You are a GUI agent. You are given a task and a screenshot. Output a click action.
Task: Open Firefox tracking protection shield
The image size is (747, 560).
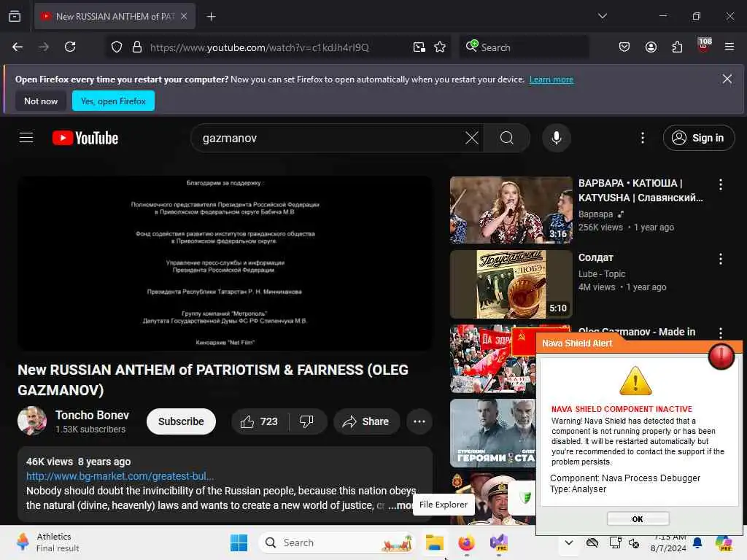117,47
